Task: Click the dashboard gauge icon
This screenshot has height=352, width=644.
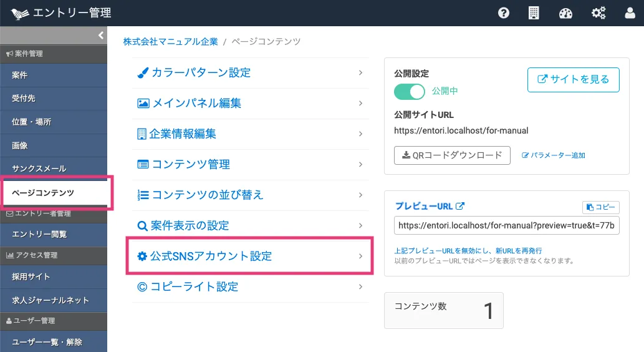Action: (565, 13)
